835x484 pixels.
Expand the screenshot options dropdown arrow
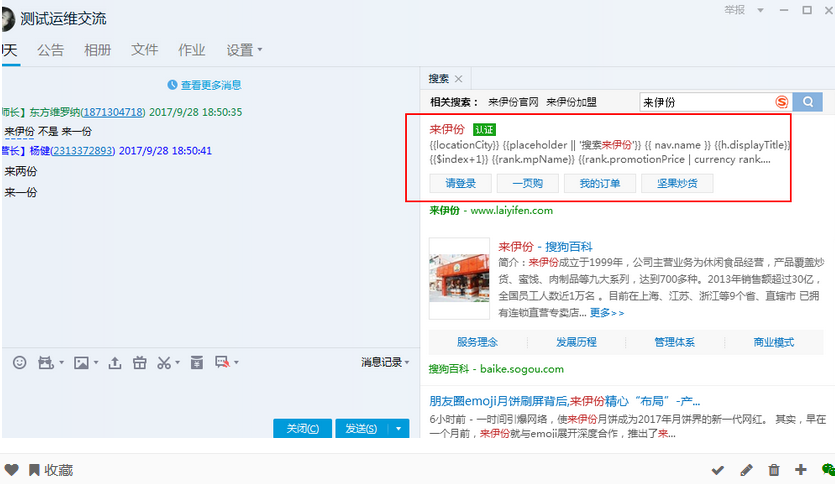pyautogui.click(x=177, y=363)
